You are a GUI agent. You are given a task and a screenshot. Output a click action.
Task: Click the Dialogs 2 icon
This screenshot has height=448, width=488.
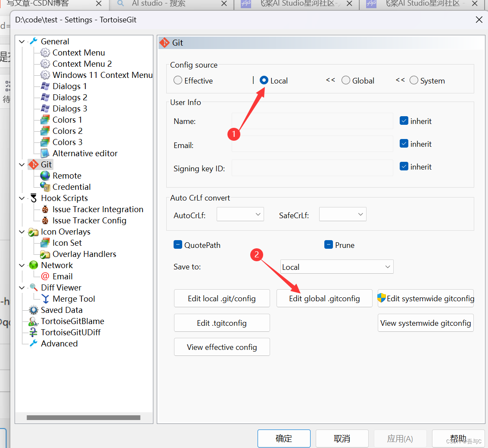tap(45, 97)
